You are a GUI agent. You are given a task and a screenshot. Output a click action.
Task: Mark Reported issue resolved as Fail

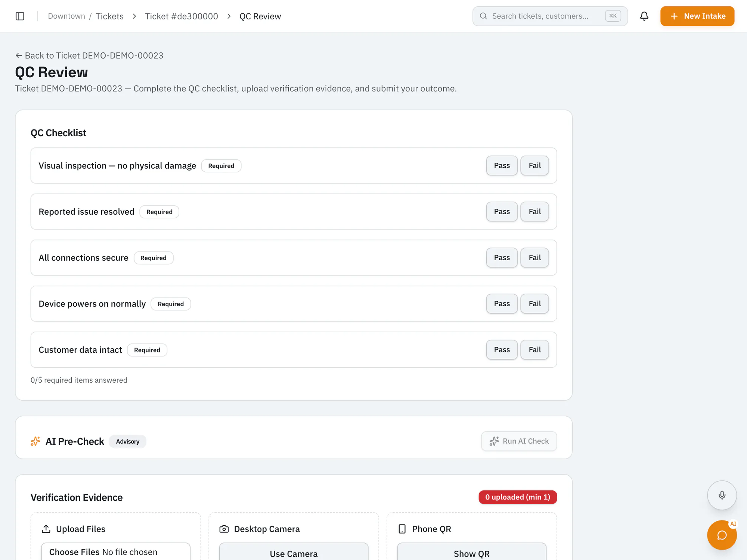(x=534, y=212)
